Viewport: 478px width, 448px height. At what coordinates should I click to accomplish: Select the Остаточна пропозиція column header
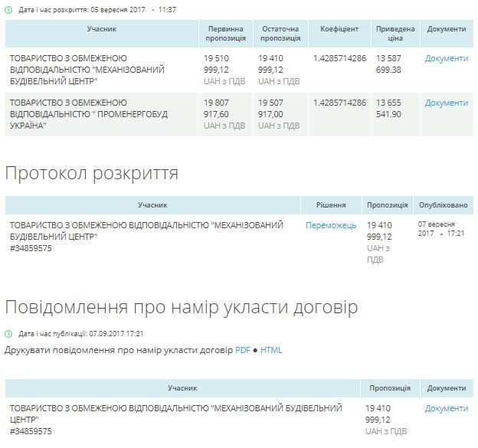coord(280,34)
